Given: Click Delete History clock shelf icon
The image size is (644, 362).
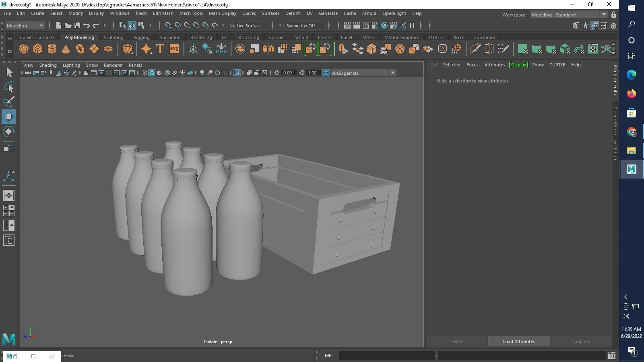Looking at the screenshot, I should coord(207,49).
